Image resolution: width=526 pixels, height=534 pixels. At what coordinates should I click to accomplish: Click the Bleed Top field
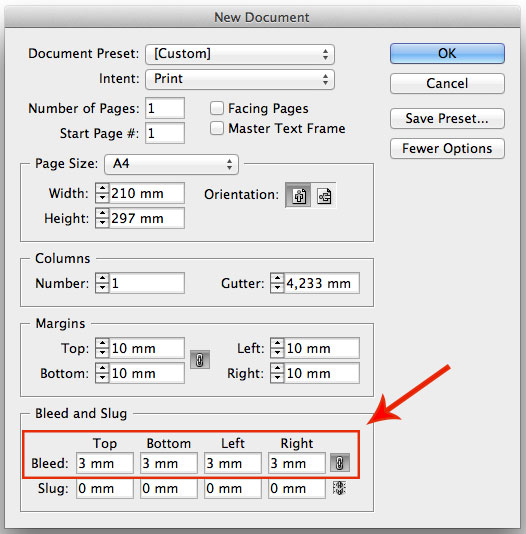105,463
